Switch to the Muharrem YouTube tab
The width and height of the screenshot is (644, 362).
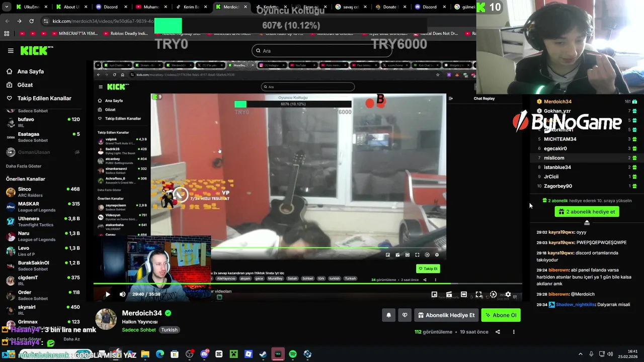151,7
